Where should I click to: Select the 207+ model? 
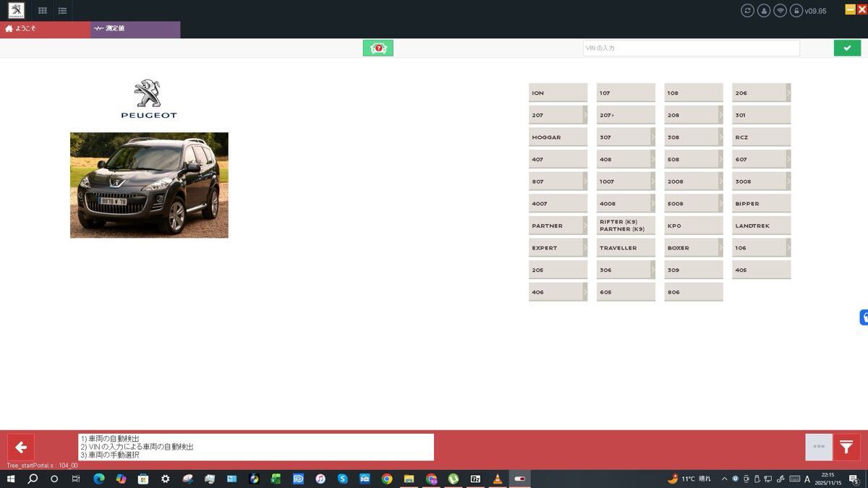pos(626,115)
